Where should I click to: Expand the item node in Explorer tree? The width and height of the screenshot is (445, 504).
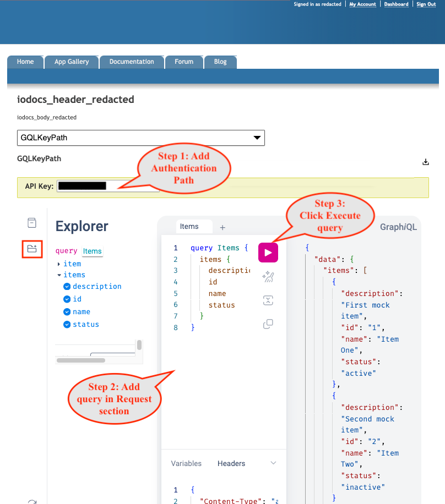[x=58, y=264]
